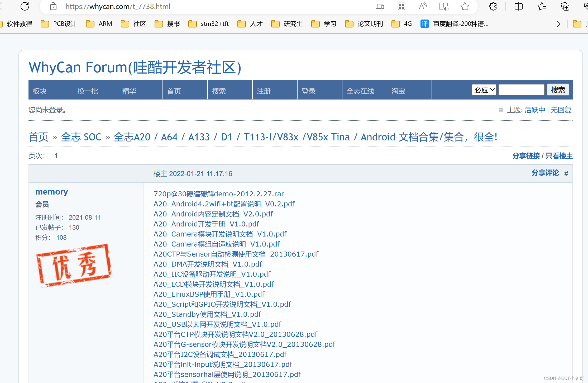588x383 pixels.
Task: Expand the 必应 search engine dropdown
Action: (484, 90)
